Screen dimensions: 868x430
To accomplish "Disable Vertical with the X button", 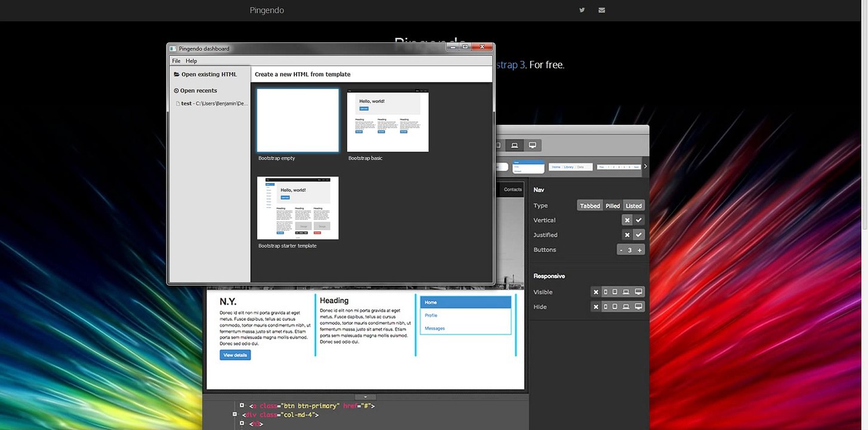I will (627, 220).
